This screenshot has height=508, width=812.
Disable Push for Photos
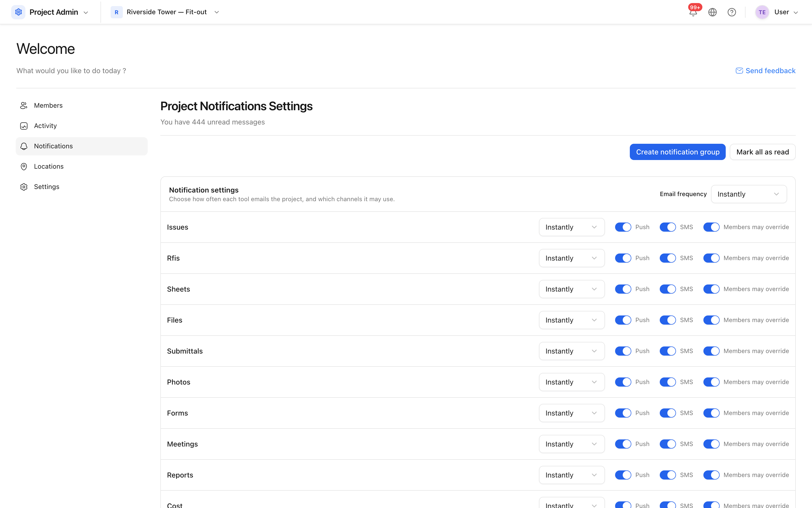click(x=623, y=382)
